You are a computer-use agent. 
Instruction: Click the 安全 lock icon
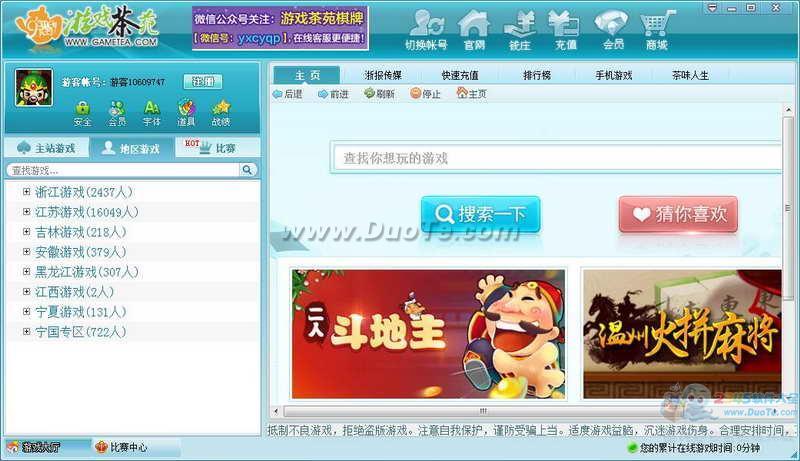point(82,113)
